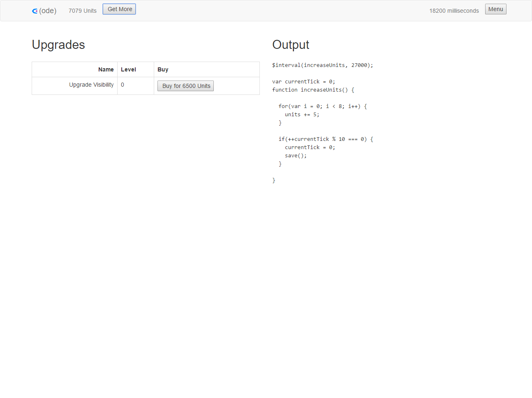Click the Name column header

(x=75, y=69)
